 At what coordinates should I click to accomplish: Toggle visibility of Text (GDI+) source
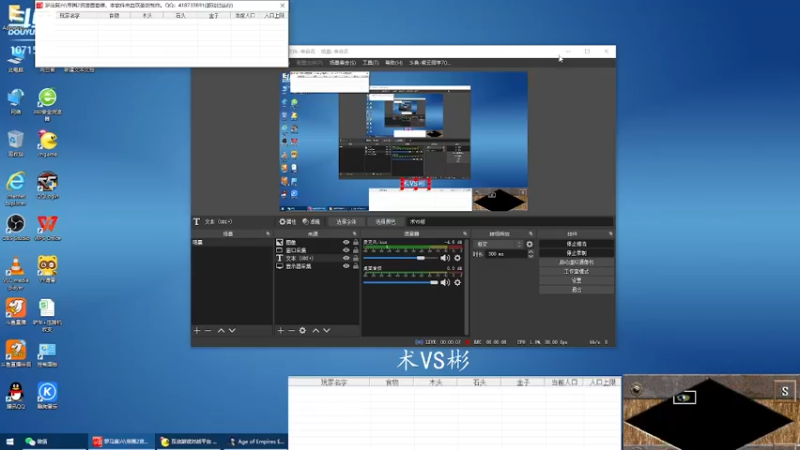[346, 258]
